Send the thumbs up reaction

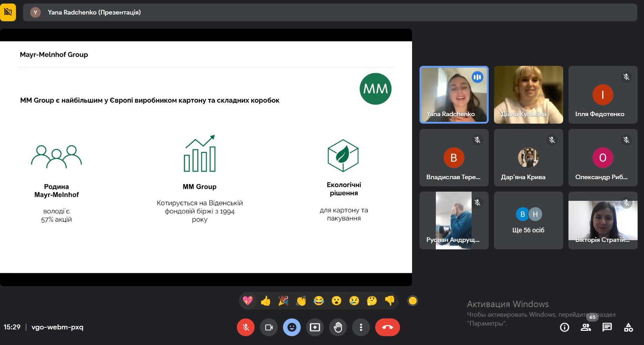[265, 301]
